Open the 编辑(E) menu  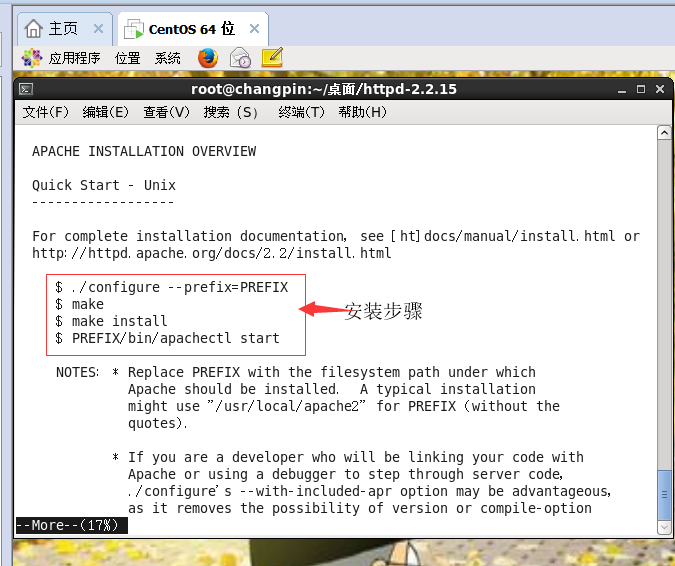105,112
